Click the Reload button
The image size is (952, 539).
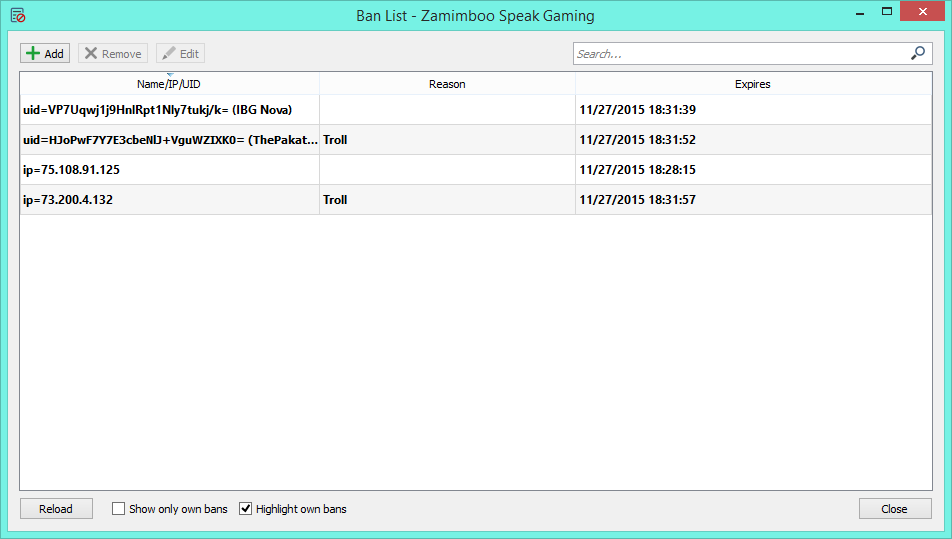tap(56, 509)
